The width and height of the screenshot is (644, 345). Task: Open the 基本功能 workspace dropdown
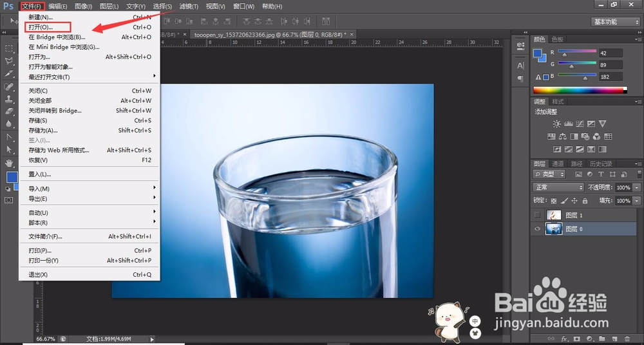pyautogui.click(x=615, y=22)
